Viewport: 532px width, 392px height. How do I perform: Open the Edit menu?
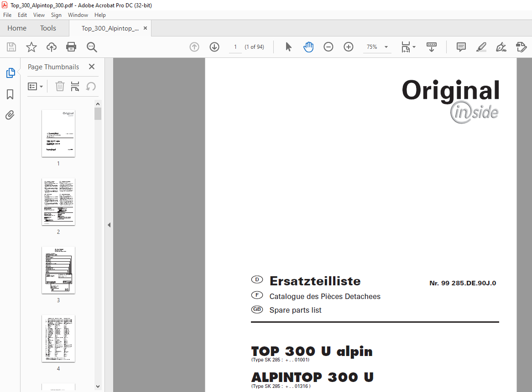point(22,15)
